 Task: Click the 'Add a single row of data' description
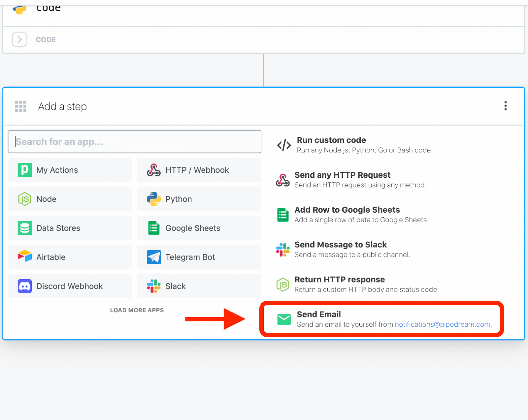(x=361, y=220)
